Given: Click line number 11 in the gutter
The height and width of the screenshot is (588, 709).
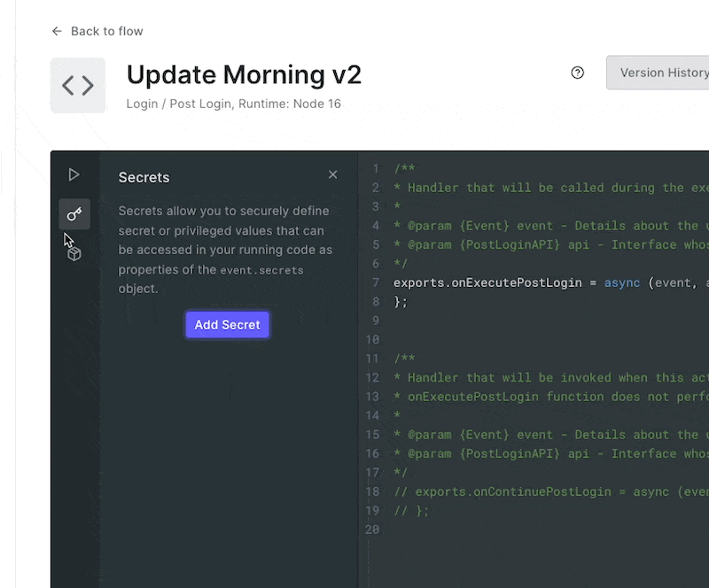Looking at the screenshot, I should click(x=372, y=359).
